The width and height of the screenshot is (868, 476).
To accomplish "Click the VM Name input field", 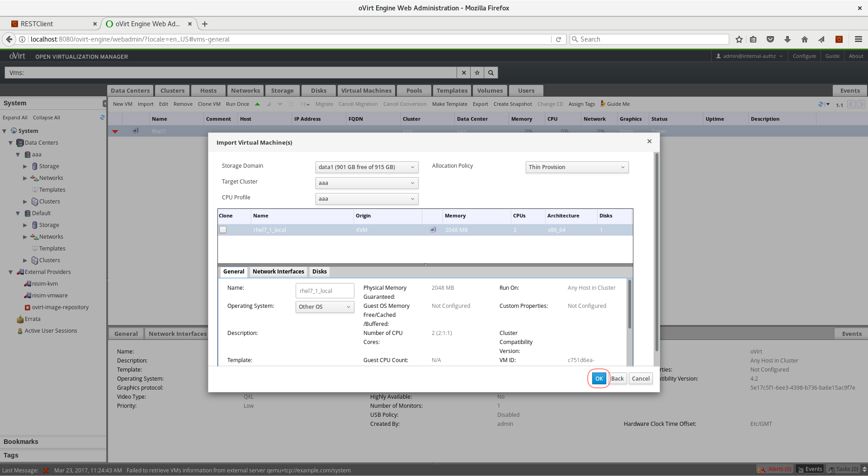I will coord(324,291).
